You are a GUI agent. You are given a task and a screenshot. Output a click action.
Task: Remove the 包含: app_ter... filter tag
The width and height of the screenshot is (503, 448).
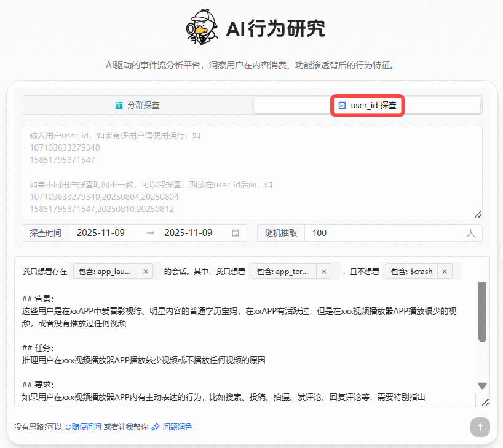pyautogui.click(x=324, y=271)
